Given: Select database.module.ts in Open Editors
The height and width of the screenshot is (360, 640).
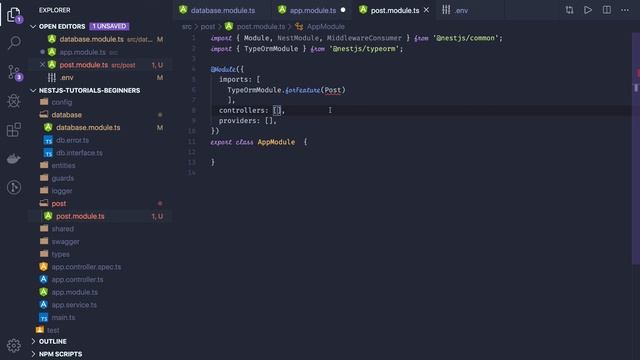Looking at the screenshot, I should 91,39.
